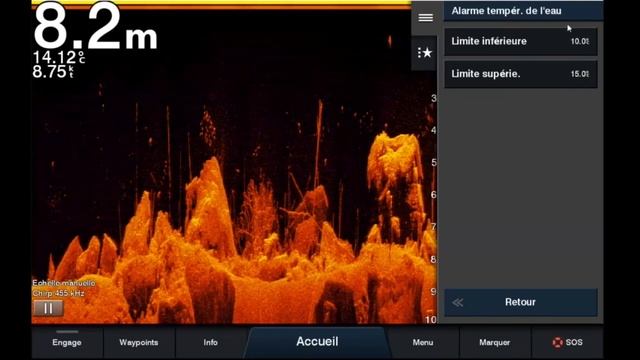Click the SOS lifebuoy icon
The height and width of the screenshot is (360, 640).
tap(557, 342)
